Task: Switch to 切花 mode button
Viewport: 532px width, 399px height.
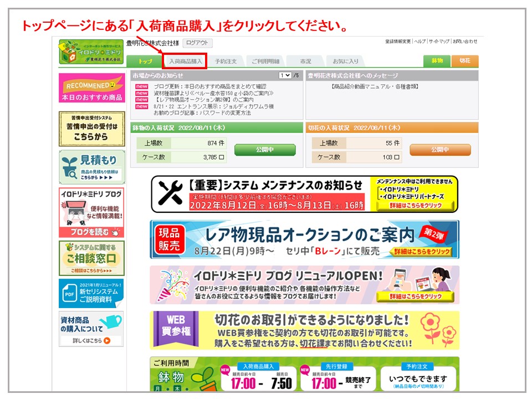Action: [x=464, y=61]
